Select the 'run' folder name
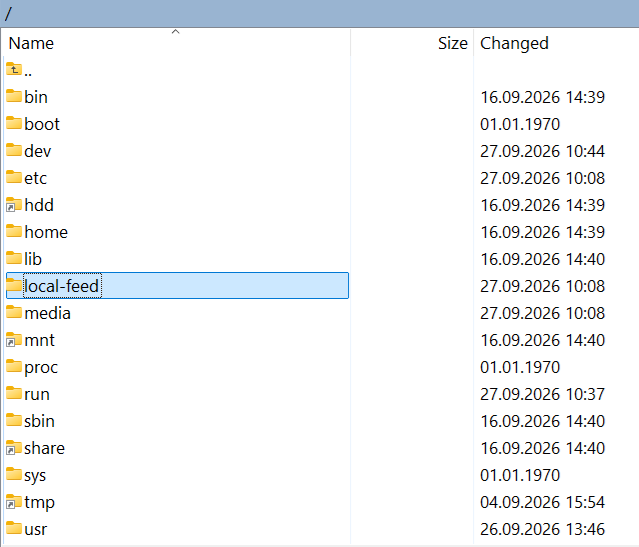Screen dimensions: 639x547 point(37,394)
